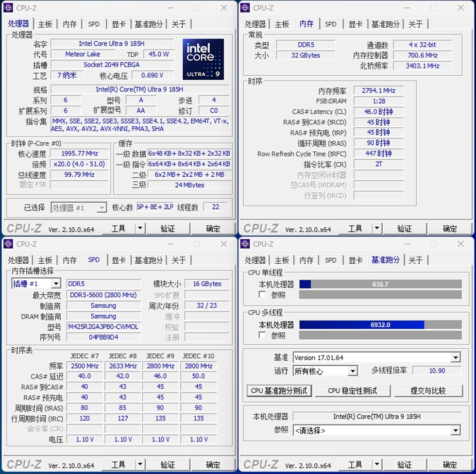Select 内存 tab in SPD window
Viewport: 476px width, 474px height.
click(69, 260)
